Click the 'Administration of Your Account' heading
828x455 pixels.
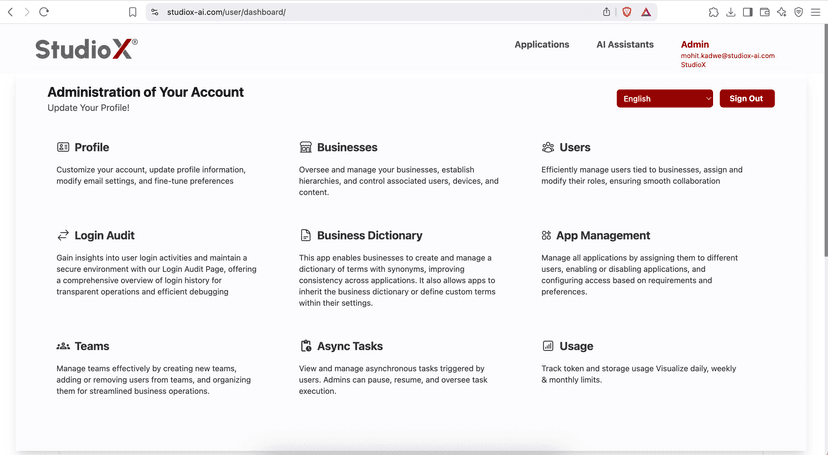pyautogui.click(x=146, y=92)
